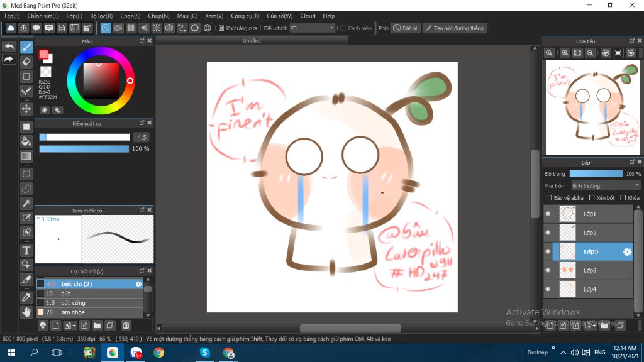The image size is (644, 362).
Task: Select làm nhòe brush
Action: [89, 312]
